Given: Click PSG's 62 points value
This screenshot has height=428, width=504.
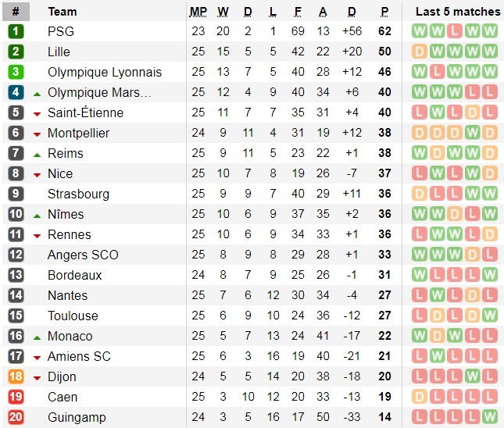Looking at the screenshot, I should coord(384,31).
